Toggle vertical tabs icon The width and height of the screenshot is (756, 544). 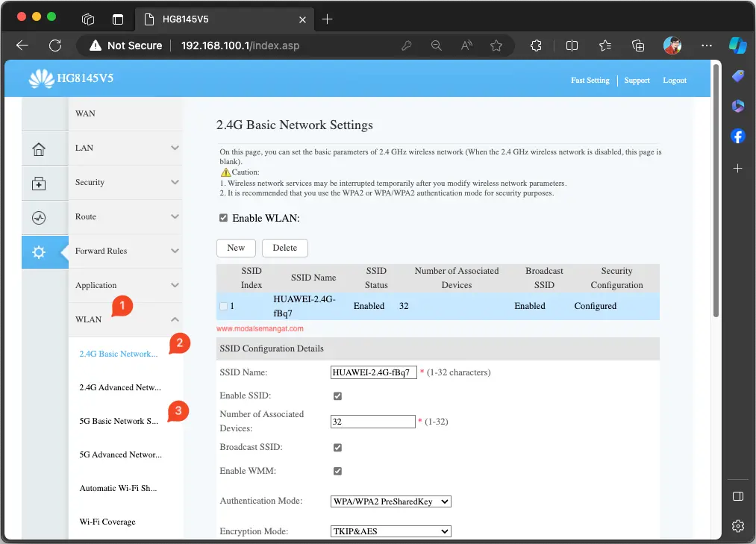coord(118,19)
